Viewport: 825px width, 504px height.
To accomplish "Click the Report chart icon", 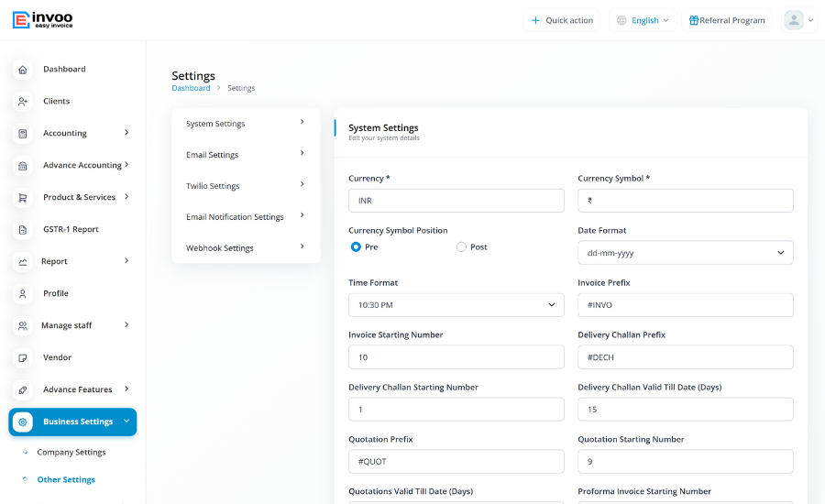I will 23,261.
